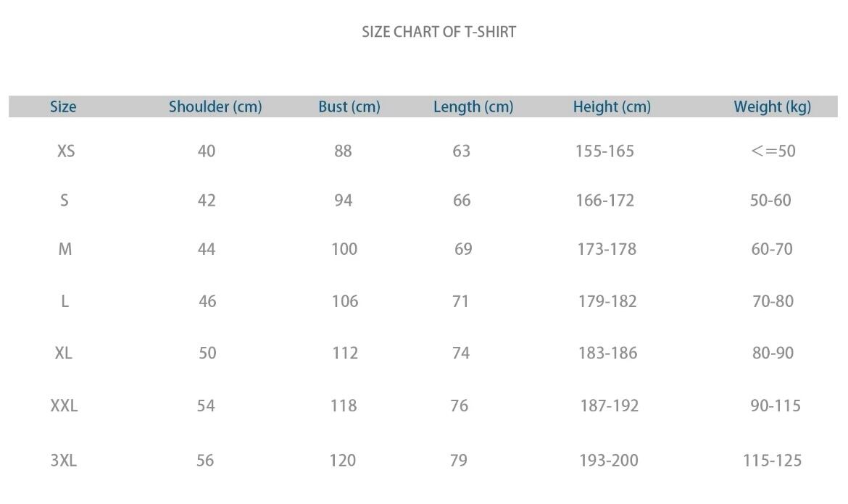Select the XS size row label
Viewport: 848px width, 504px height.
coord(66,151)
